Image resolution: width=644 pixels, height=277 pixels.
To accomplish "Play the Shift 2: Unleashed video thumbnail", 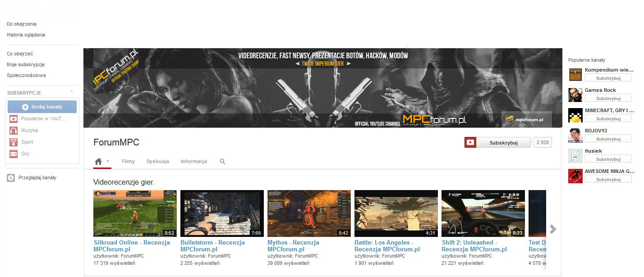I will pyautogui.click(x=483, y=213).
